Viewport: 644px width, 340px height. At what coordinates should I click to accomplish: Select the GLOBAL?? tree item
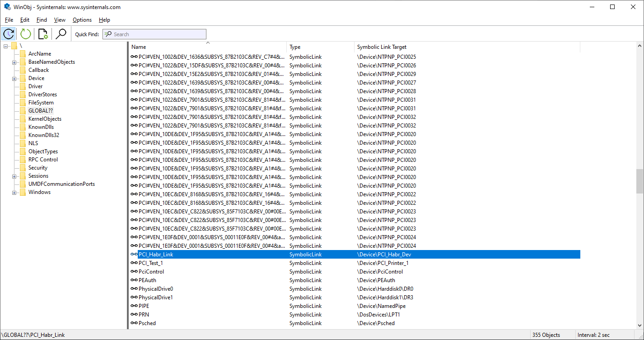[41, 111]
